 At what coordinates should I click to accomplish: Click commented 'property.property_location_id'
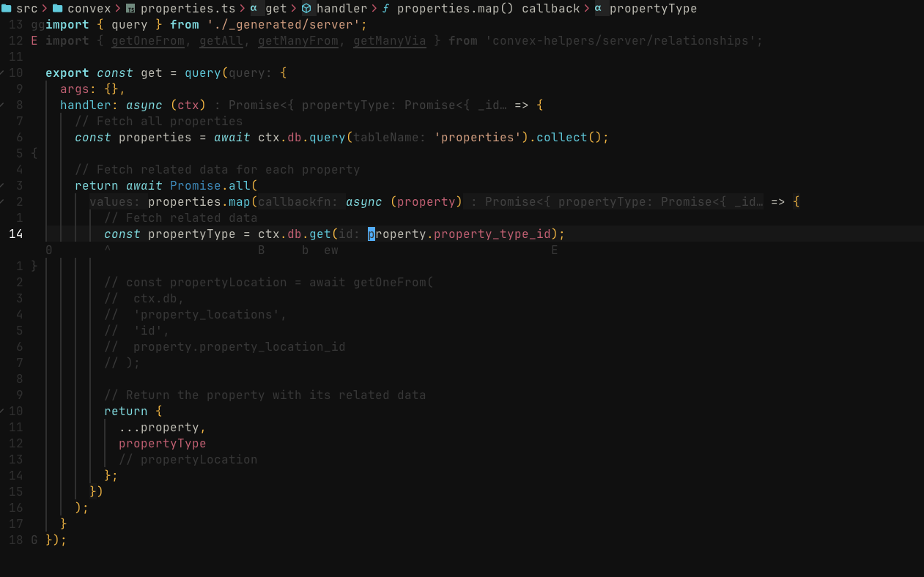tap(240, 347)
